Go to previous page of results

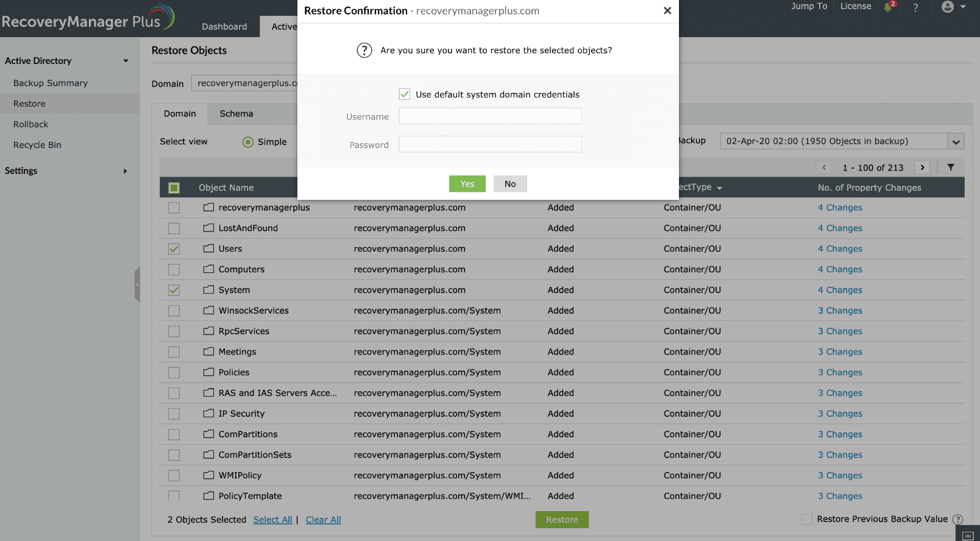coord(824,168)
